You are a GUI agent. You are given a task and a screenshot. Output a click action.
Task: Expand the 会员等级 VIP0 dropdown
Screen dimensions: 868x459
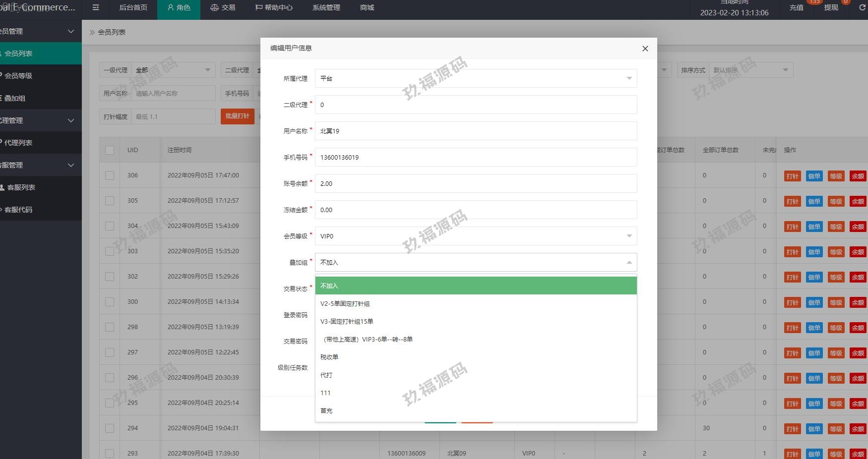tap(476, 236)
